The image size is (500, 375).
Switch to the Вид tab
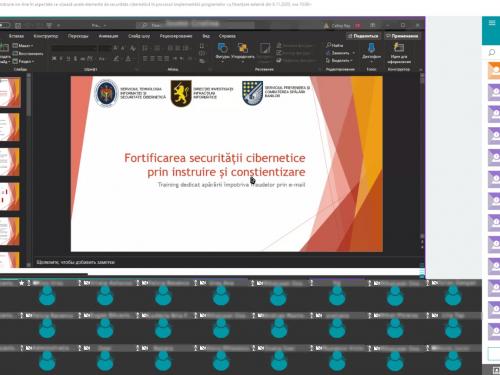tap(206, 36)
